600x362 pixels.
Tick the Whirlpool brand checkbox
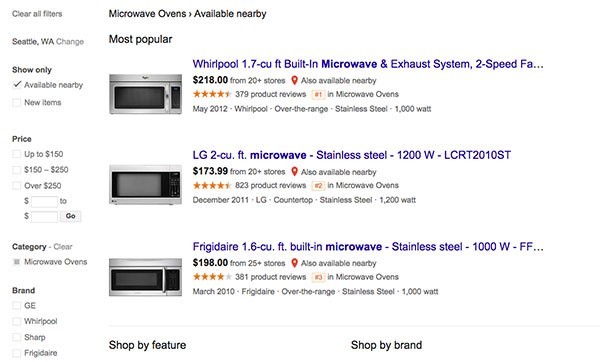pyautogui.click(x=16, y=321)
